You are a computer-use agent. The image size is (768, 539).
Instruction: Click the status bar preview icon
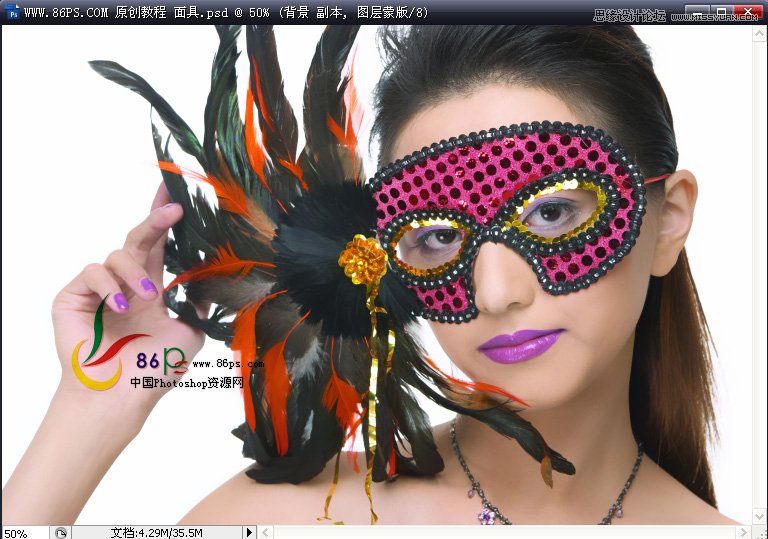coord(61,532)
